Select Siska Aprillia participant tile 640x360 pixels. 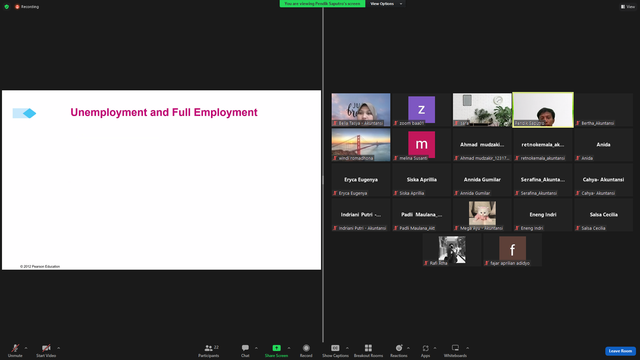421,180
